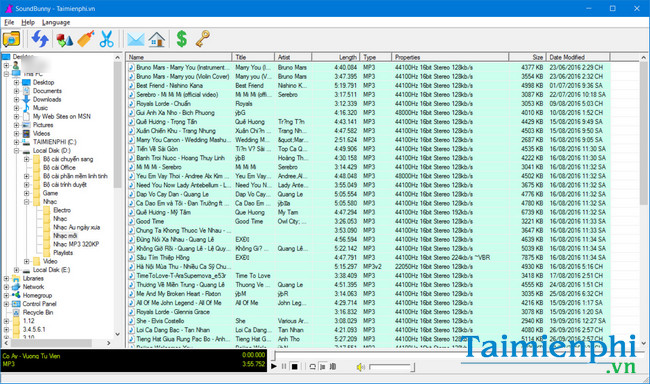Sort by the Type column header
Image resolution: width=650 pixels, height=384 pixels.
click(x=376, y=57)
